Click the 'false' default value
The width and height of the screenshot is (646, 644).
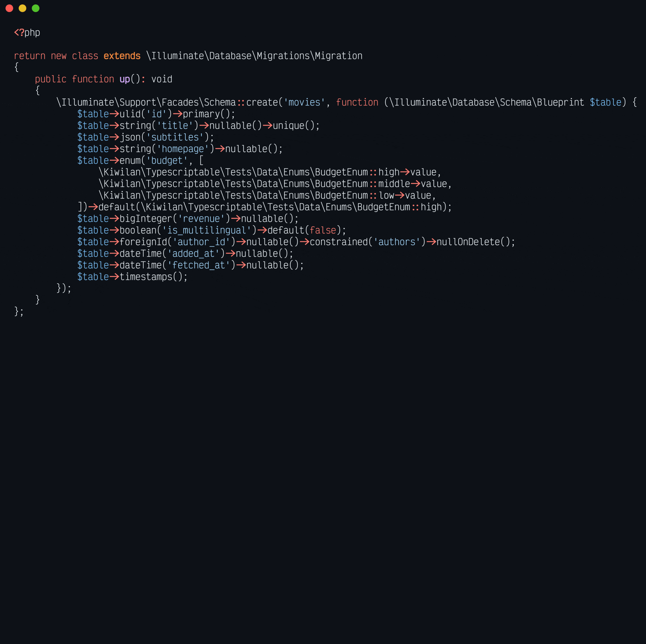[x=323, y=230]
